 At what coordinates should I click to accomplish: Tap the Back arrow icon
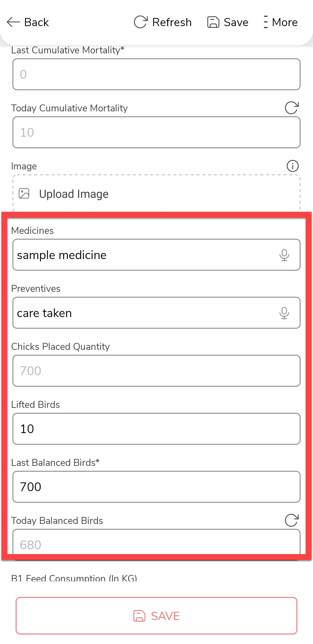(13, 22)
